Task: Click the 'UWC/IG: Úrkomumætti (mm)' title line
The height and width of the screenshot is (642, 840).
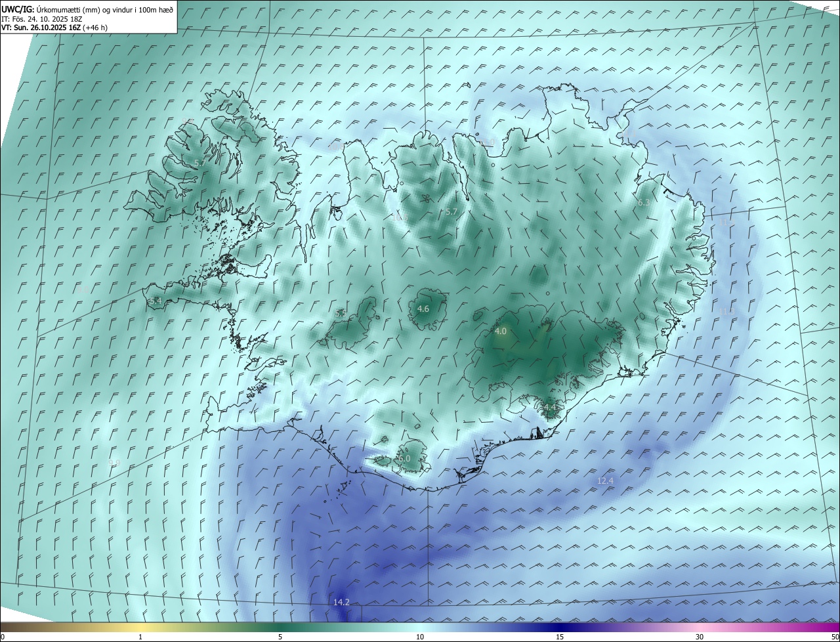Action: 87,9
